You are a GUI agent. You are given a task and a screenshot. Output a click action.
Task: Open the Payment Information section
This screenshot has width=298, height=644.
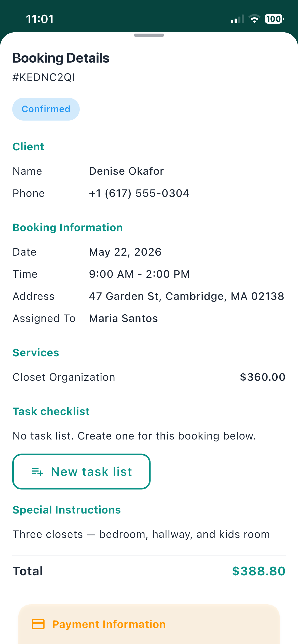coord(149,624)
